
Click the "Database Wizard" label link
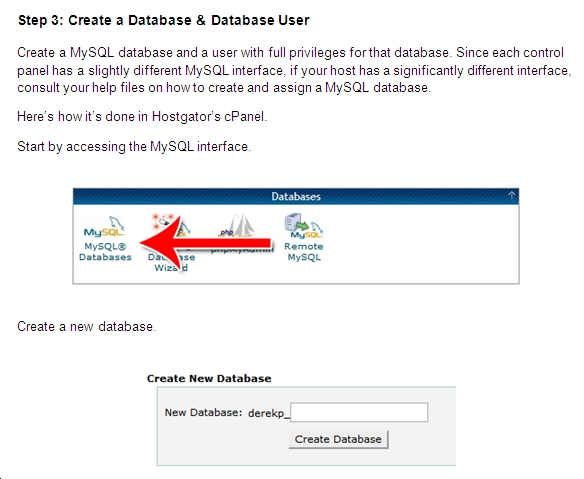(171, 262)
